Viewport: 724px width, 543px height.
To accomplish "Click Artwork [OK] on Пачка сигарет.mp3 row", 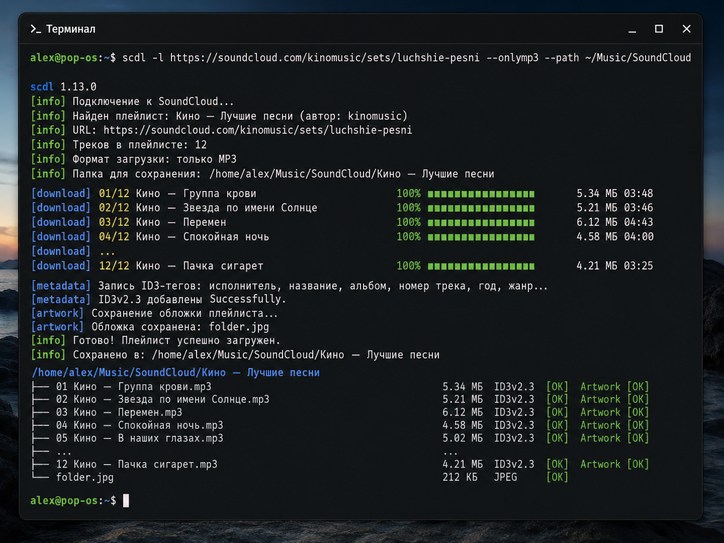I will click(615, 465).
